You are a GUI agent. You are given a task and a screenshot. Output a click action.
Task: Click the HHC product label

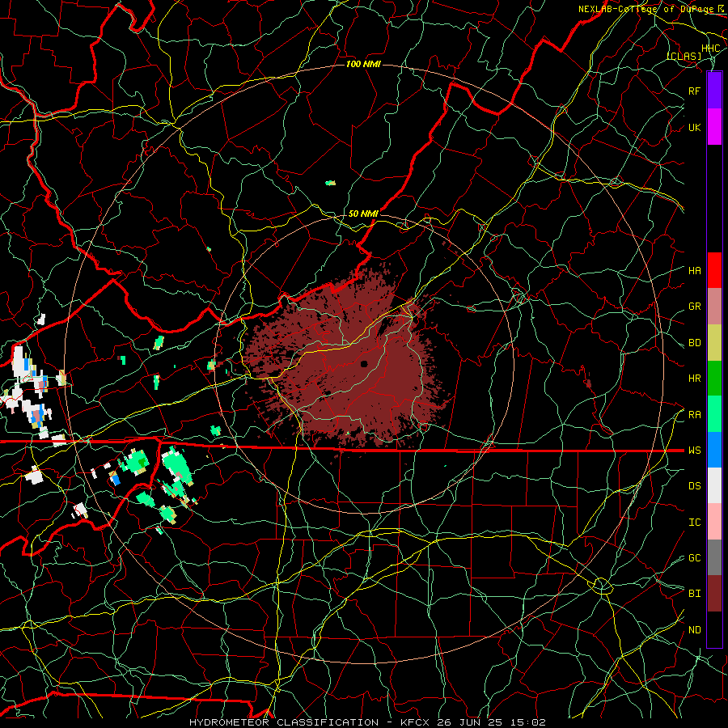click(711, 49)
